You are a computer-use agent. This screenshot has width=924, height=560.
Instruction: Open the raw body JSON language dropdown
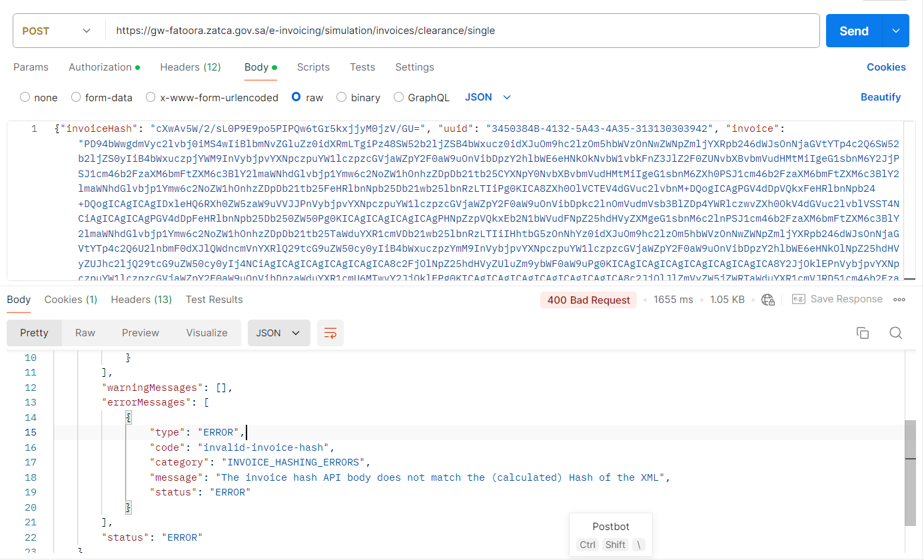pos(488,97)
